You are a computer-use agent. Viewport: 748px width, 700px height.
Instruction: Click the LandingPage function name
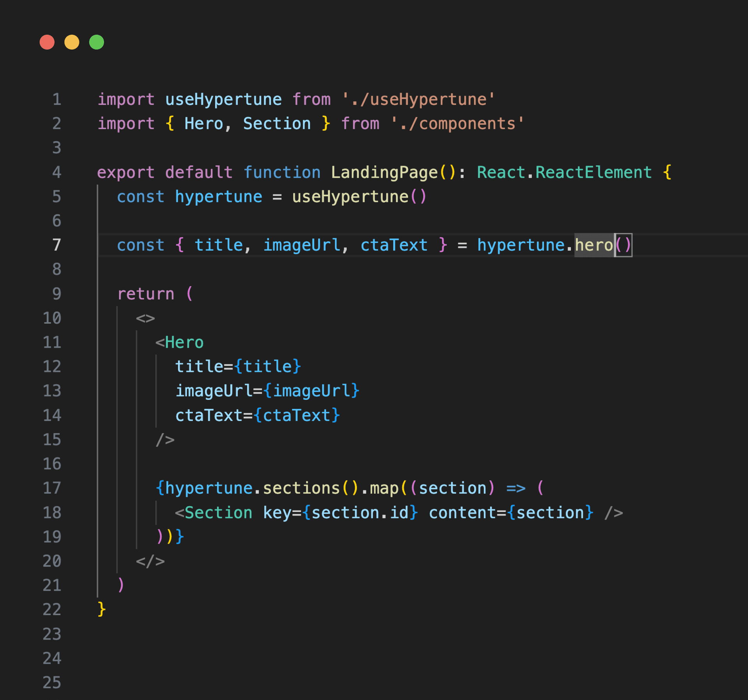(384, 172)
